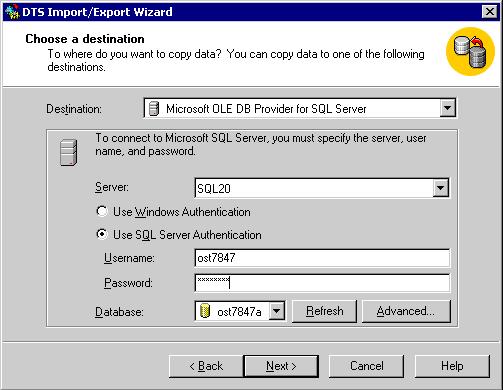Click the 'Choose a destination' heading

coord(85,39)
